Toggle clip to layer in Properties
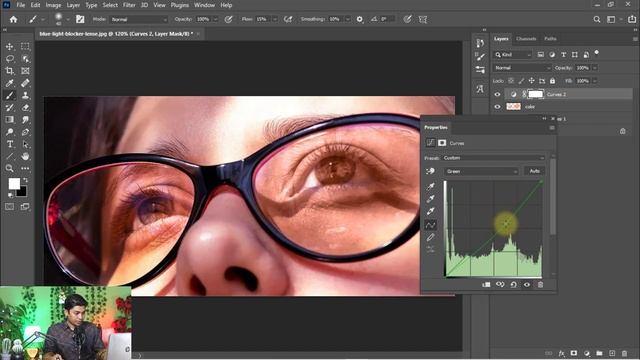The image size is (640, 360). point(486,284)
